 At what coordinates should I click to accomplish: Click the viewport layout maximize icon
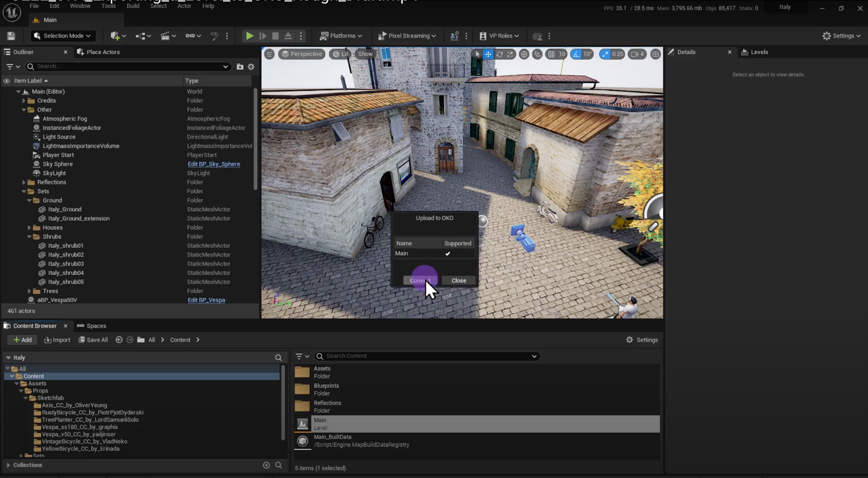point(655,54)
